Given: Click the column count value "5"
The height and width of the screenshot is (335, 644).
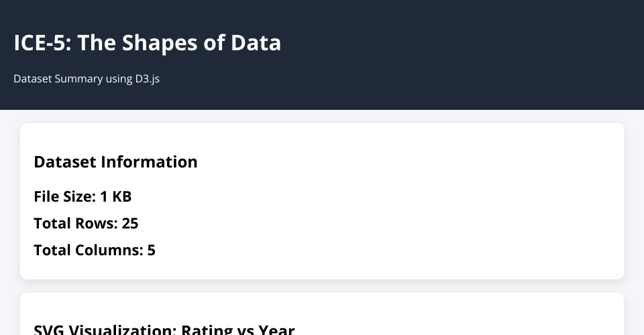Looking at the screenshot, I should (151, 250).
